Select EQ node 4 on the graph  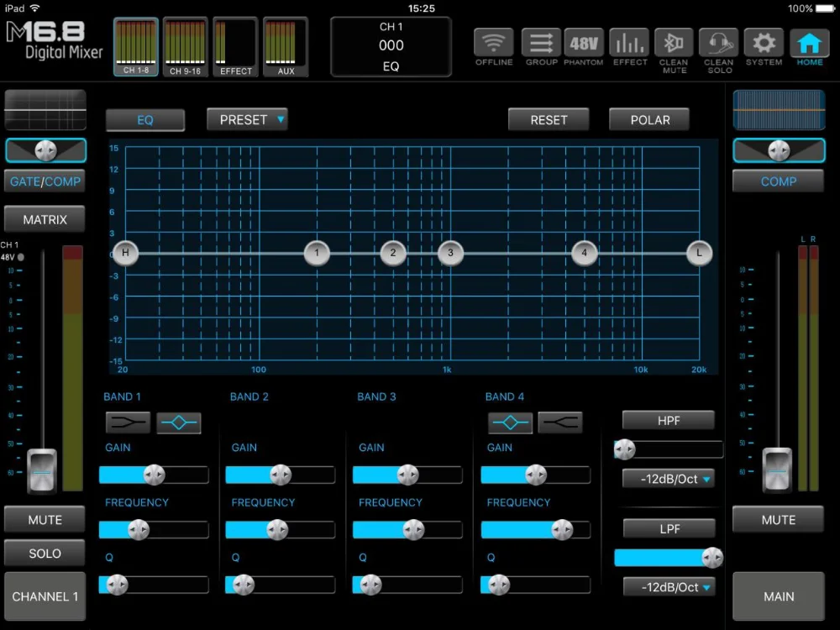point(585,253)
